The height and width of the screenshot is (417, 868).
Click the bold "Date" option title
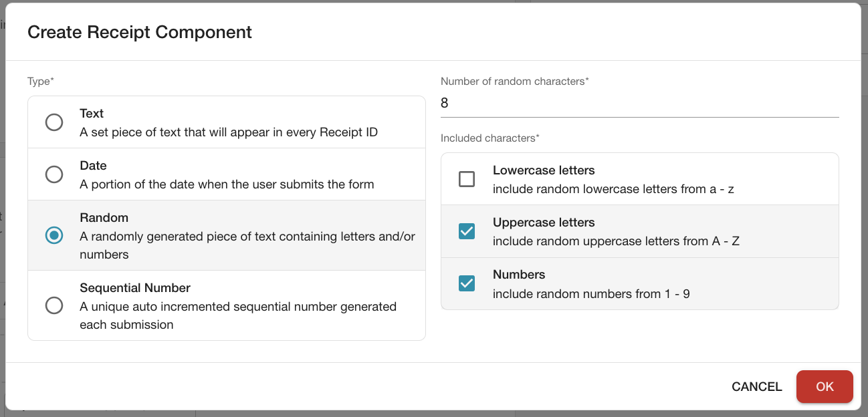[93, 166]
